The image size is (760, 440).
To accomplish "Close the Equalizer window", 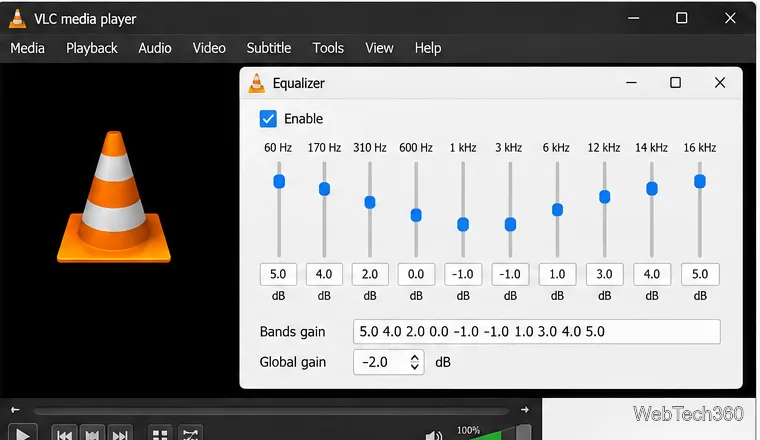I will (x=720, y=83).
